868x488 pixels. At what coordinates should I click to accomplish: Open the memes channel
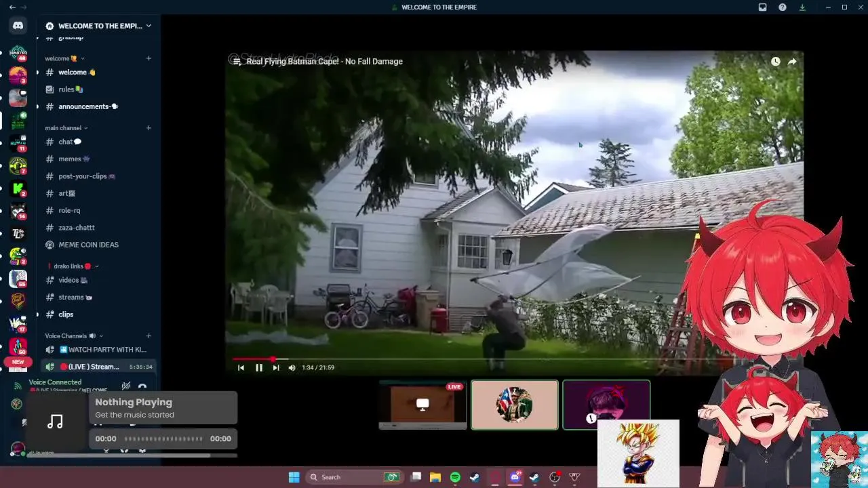tap(98, 159)
